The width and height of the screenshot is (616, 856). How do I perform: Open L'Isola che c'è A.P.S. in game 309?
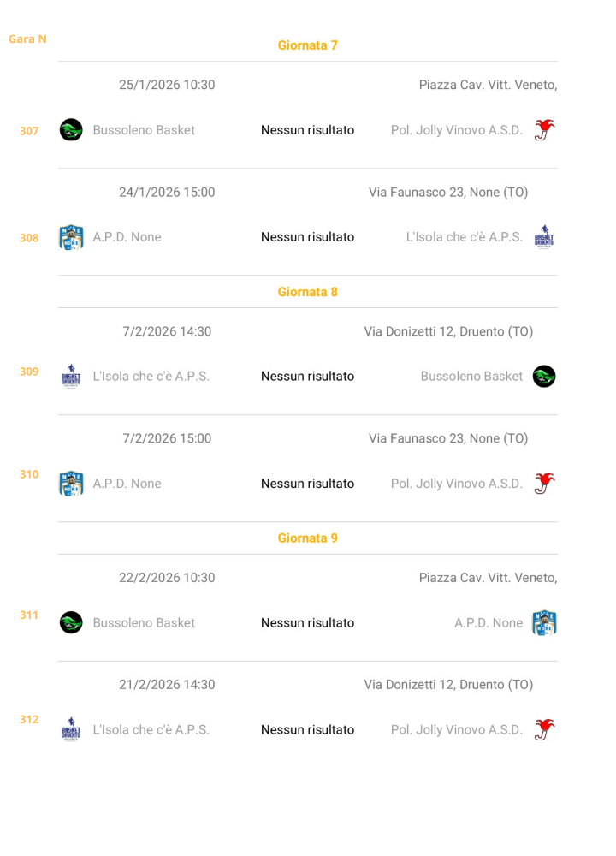tap(151, 377)
